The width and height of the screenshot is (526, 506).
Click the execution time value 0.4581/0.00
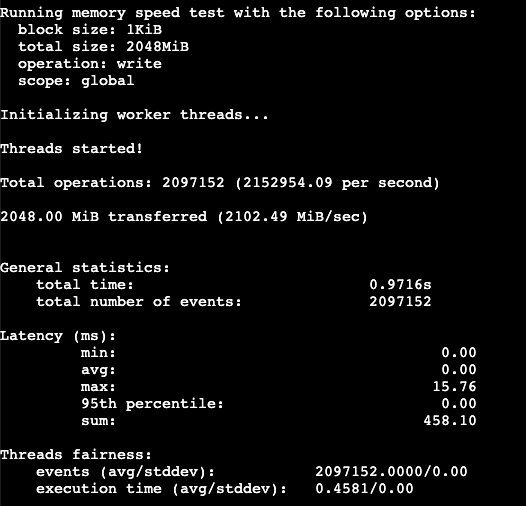(x=364, y=489)
